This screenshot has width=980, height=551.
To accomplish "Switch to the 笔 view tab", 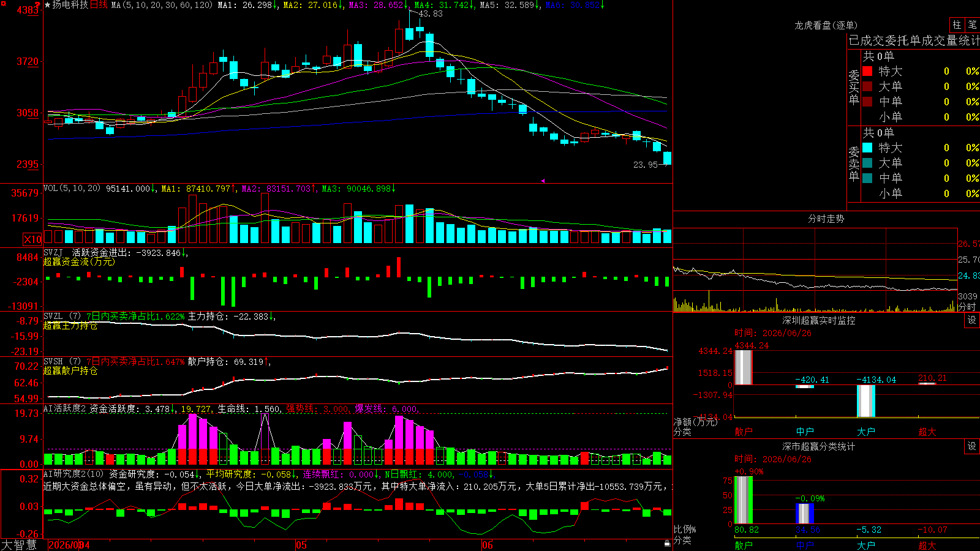I will pyautogui.click(x=972, y=24).
